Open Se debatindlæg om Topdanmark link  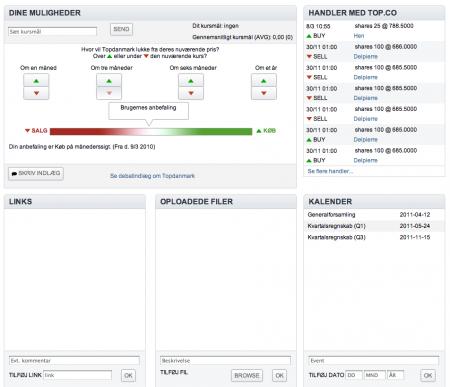(152, 176)
